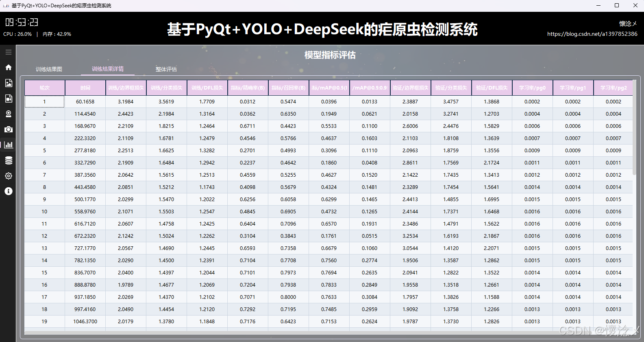644x342 pixels.
Task: Select the box loss cell 3.1984
Action: coord(126,102)
